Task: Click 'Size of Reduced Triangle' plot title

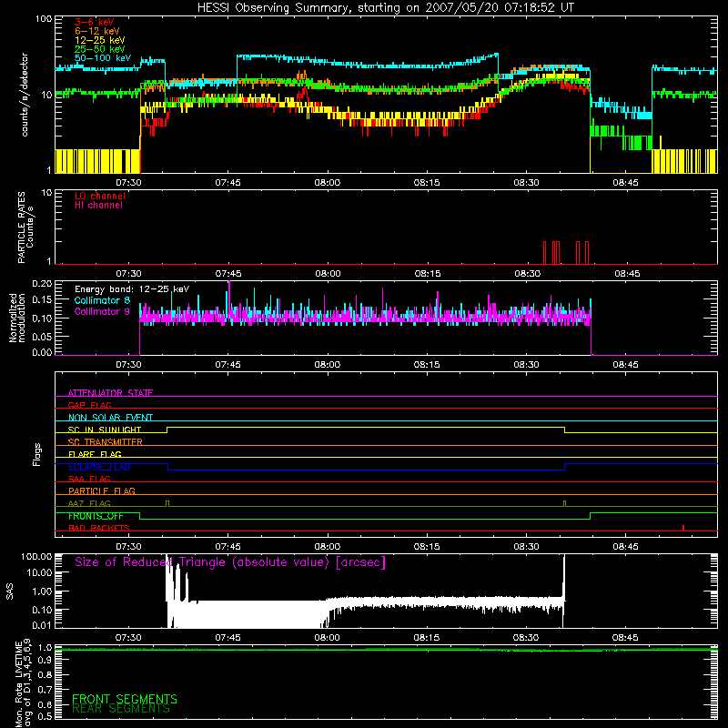Action: (x=230, y=562)
